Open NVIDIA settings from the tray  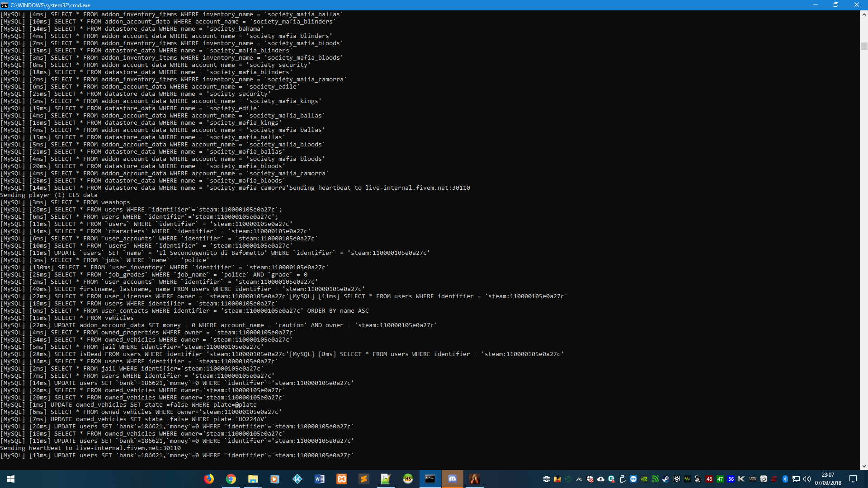[644, 479]
